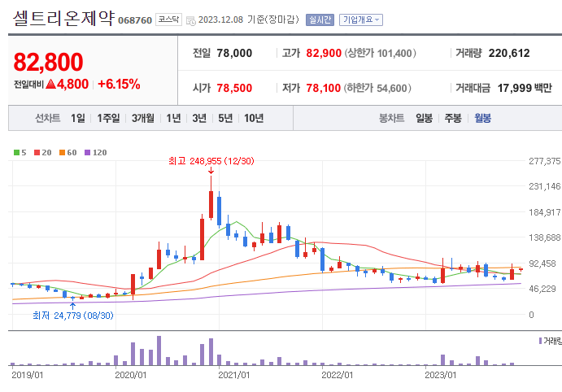562x392 pixels.
Task: Click the orange 60-period moving average swatch
Action: tap(62, 153)
